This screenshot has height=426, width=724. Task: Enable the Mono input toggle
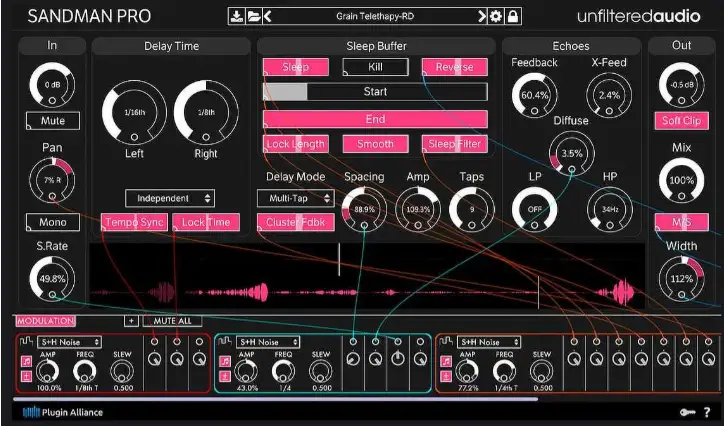53,222
